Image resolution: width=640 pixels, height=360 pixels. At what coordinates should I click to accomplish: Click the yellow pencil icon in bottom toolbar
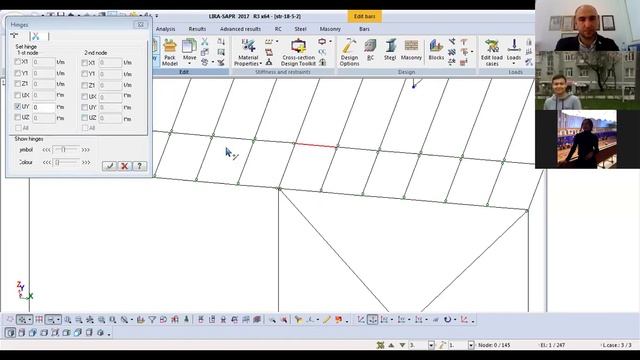[327, 320]
